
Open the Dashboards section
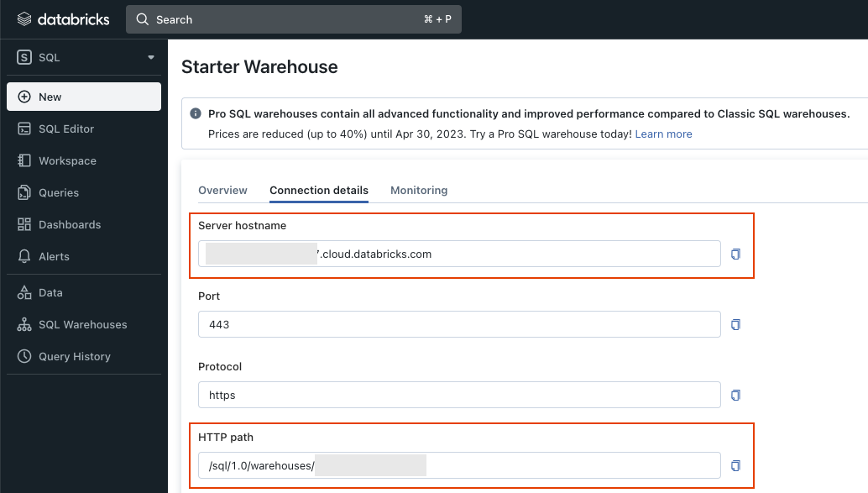(69, 224)
